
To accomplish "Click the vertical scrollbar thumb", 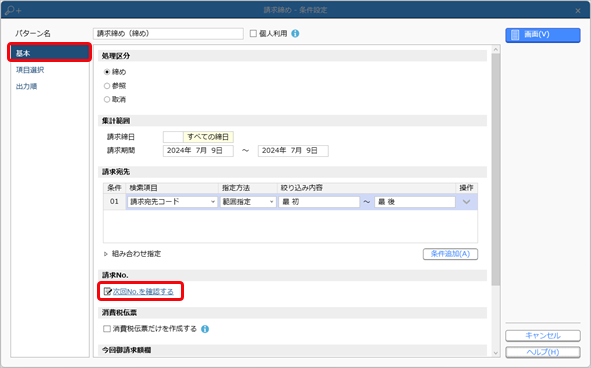I will 496,170.
